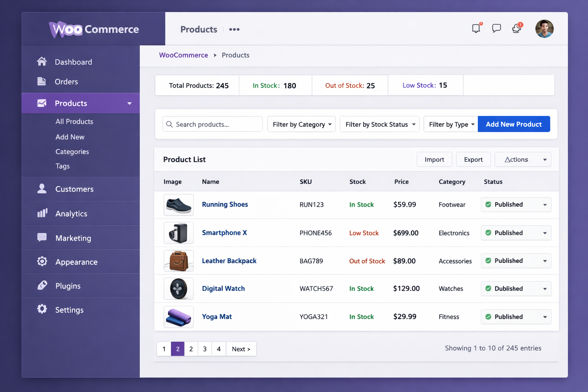
Task: Select Categories in the Products submenu
Action: coord(72,152)
